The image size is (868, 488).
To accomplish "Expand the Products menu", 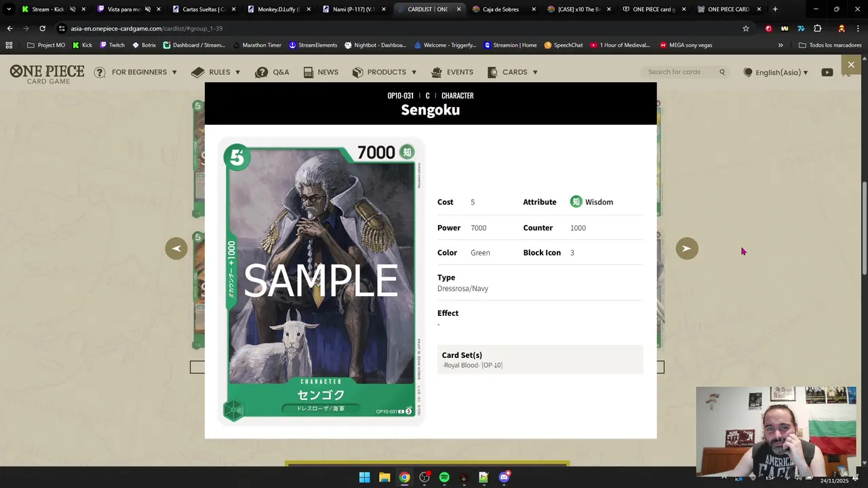I will (384, 72).
